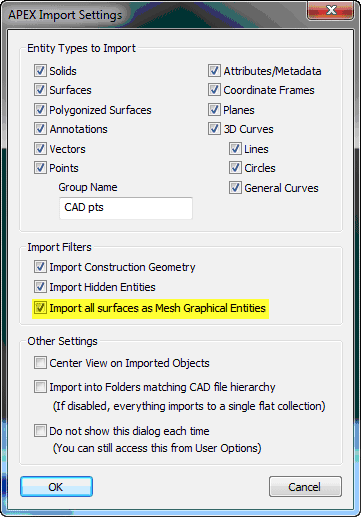Toggle Coordinate Frames checkbox
This screenshot has width=361, height=517.
coord(214,90)
